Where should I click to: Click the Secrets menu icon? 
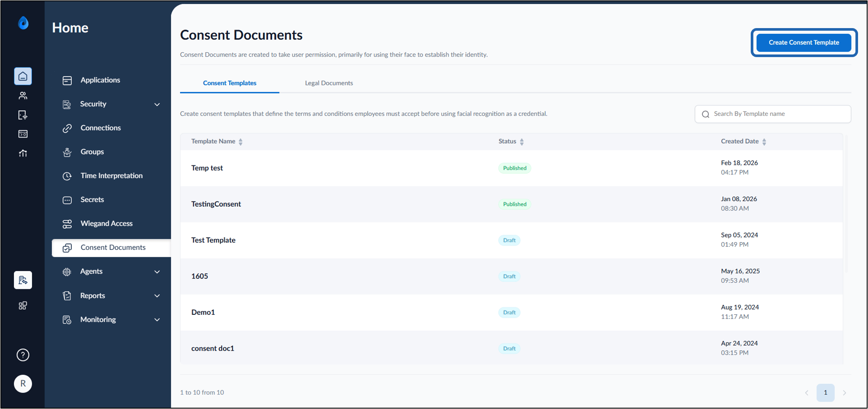tap(67, 200)
